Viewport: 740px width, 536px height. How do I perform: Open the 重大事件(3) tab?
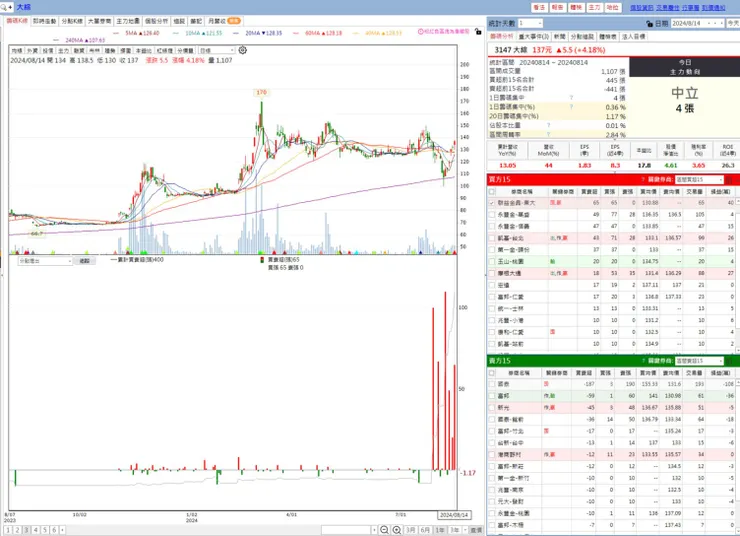tap(534, 36)
